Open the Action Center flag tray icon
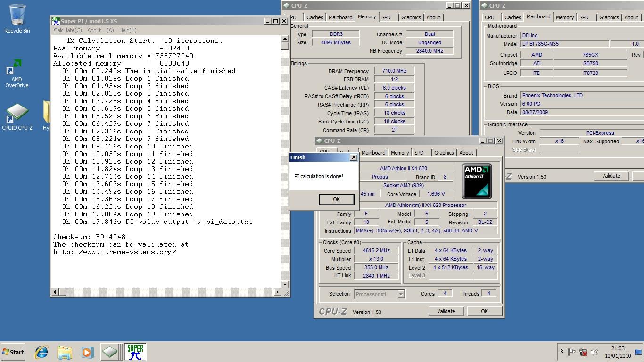 pos(572,352)
